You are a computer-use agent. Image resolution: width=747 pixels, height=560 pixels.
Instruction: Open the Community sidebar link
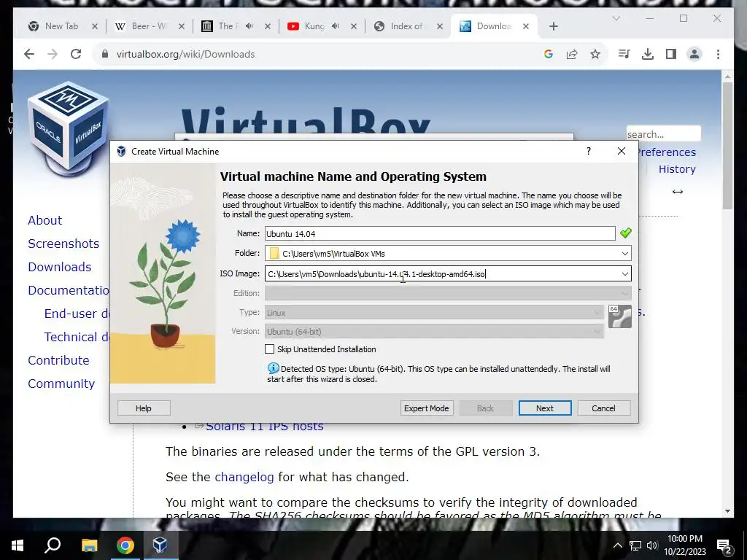click(x=61, y=384)
